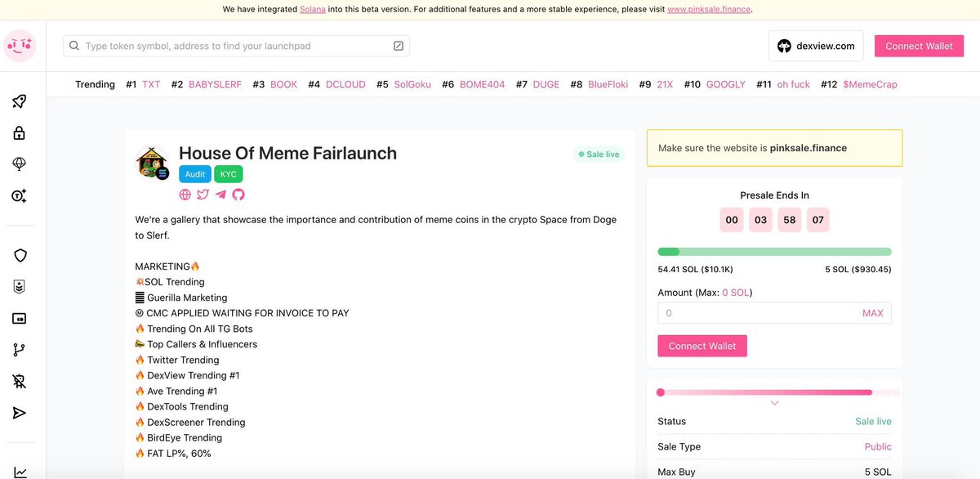980x479 pixels.
Task: Open the paper plane sidebar icon
Action: tap(20, 413)
